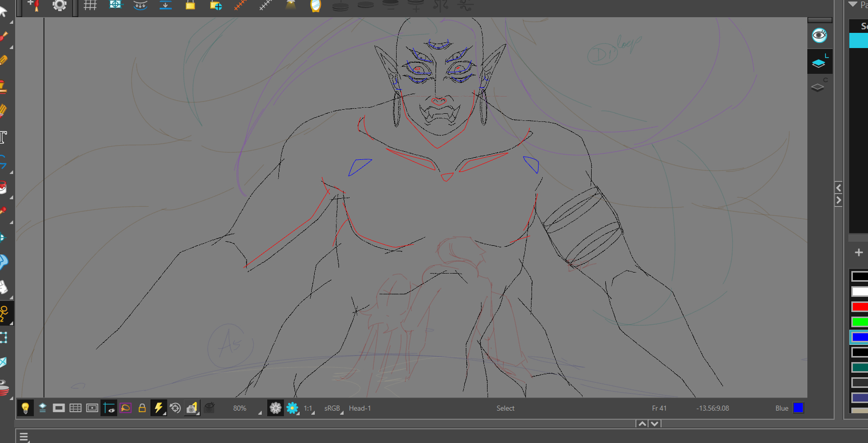Toggle the eye preview icon at top right
The image size is (868, 443).
[x=819, y=35]
